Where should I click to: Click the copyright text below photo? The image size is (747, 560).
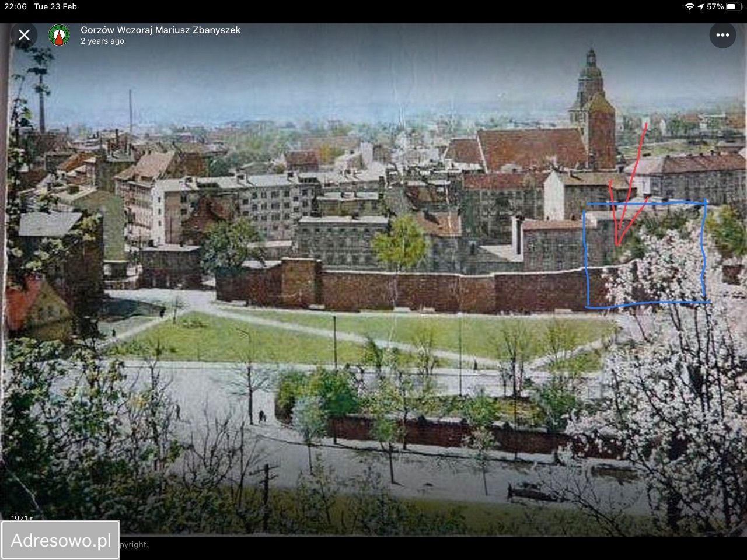[x=134, y=545]
